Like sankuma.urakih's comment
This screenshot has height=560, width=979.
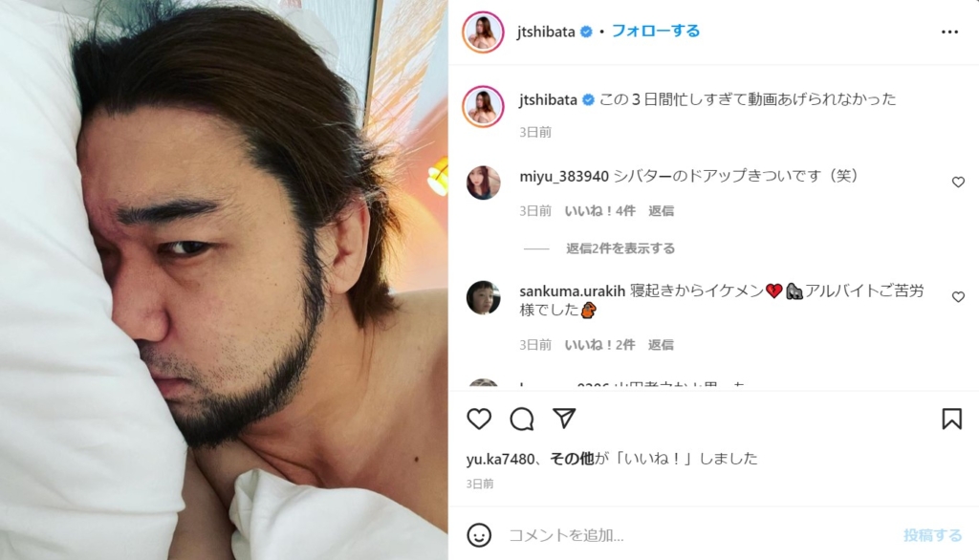point(958,297)
